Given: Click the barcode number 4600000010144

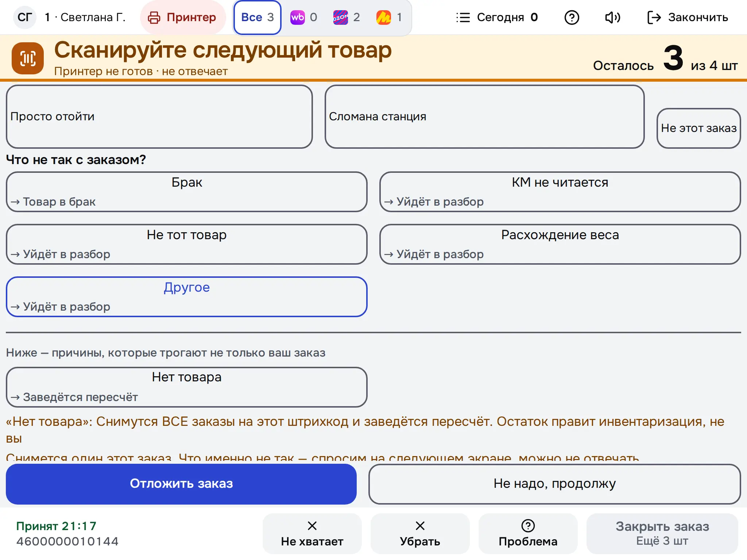Looking at the screenshot, I should (67, 541).
